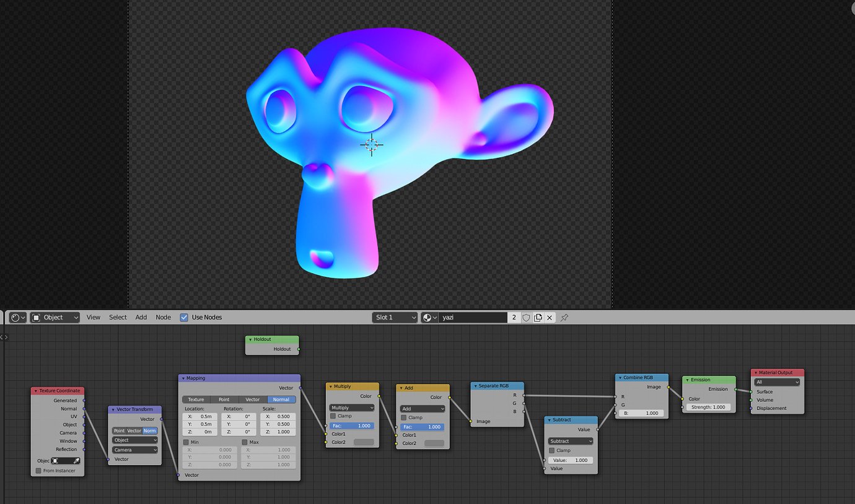Toggle Clamp in the Add node
Viewport: 855px width, 504px height.
[404, 417]
